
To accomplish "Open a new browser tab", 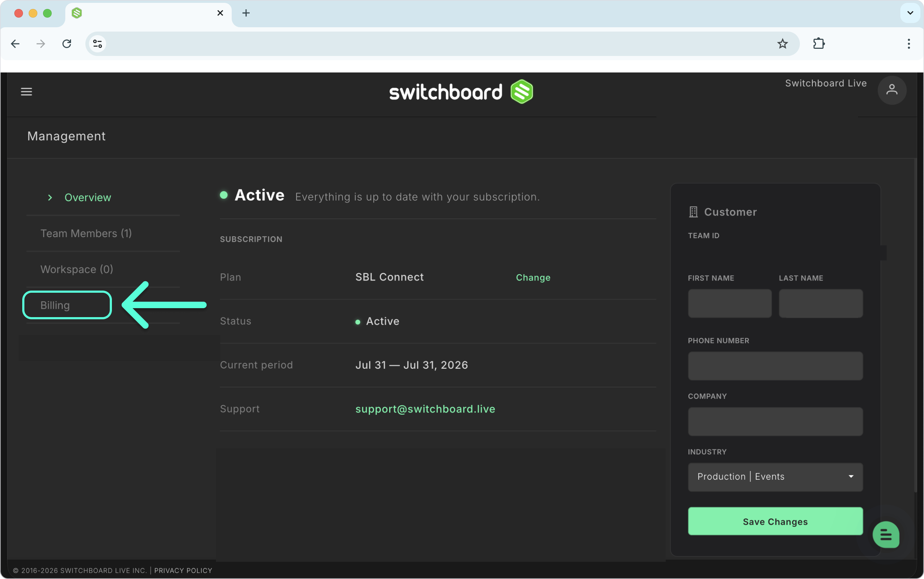I will pyautogui.click(x=246, y=13).
